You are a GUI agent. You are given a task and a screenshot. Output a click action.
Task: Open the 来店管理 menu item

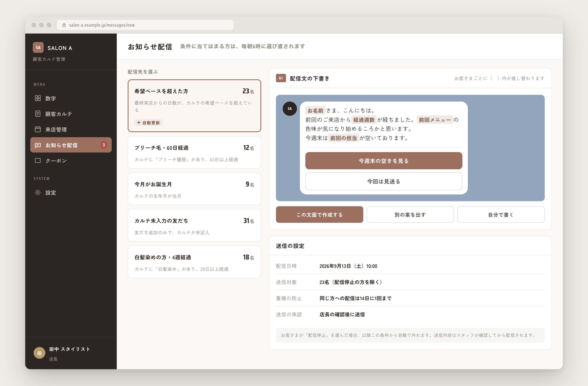[x=71, y=129]
